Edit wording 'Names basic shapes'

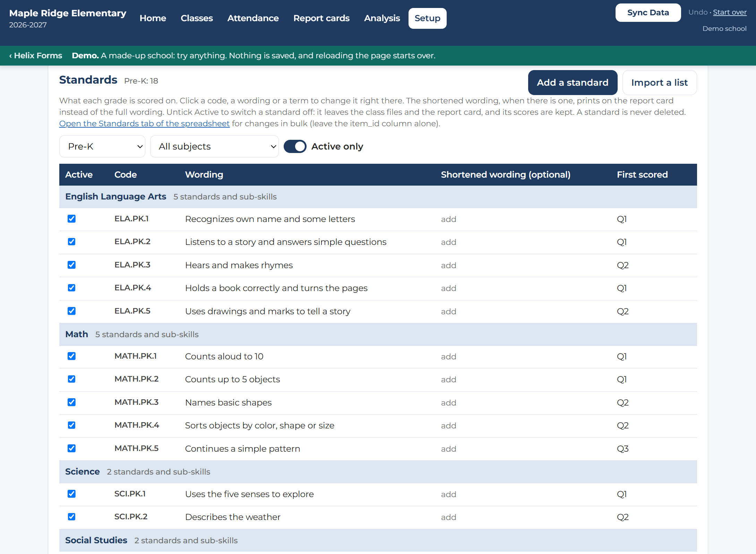(x=228, y=403)
